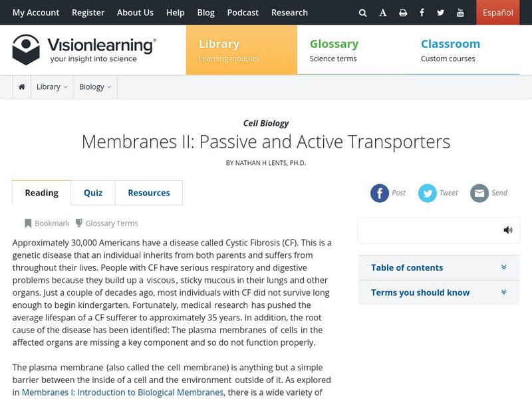532x399 pixels.
Task: Send the module by email icon
Action: 479,193
